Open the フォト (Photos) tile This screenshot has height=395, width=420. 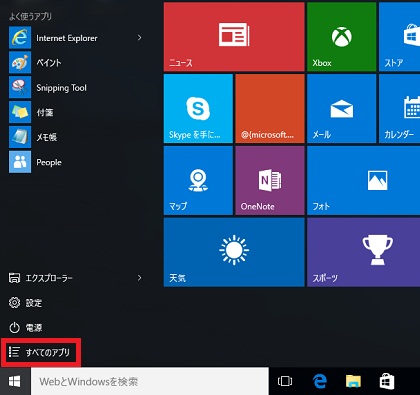tap(364, 180)
